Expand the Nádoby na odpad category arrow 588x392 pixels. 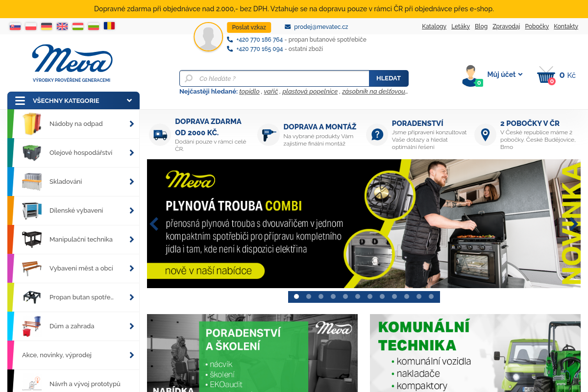click(131, 124)
